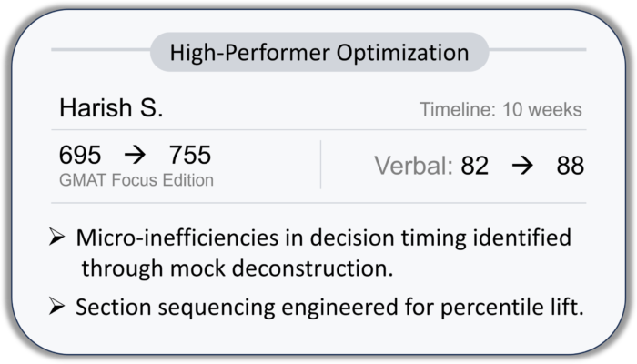Viewport: 637px width, 364px height.
Task: Click the arrow between 82 and 88
Action: point(522,167)
